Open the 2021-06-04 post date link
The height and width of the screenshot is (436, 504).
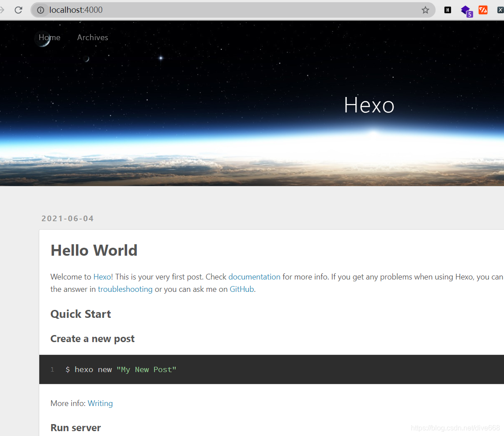pyautogui.click(x=68, y=219)
